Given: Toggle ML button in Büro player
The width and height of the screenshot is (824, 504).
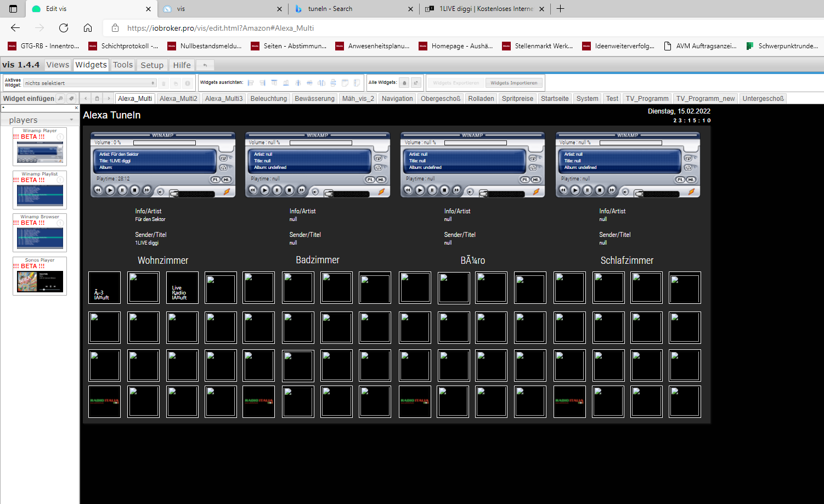Looking at the screenshot, I should tap(536, 179).
